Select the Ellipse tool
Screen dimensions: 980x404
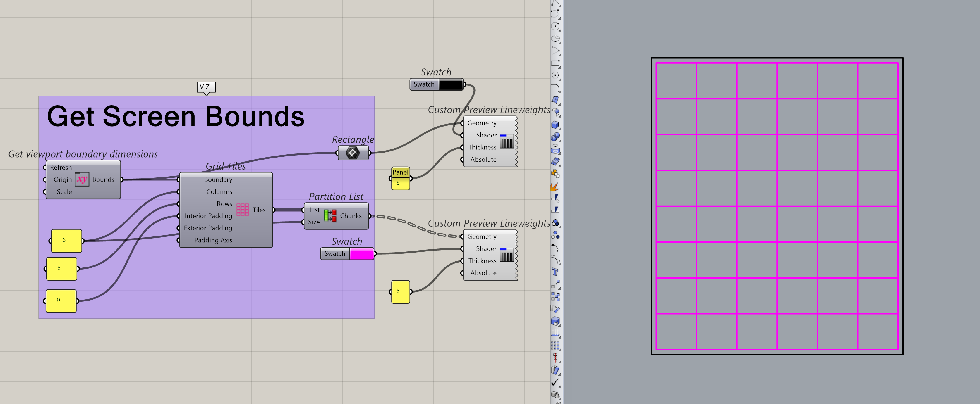(555, 38)
